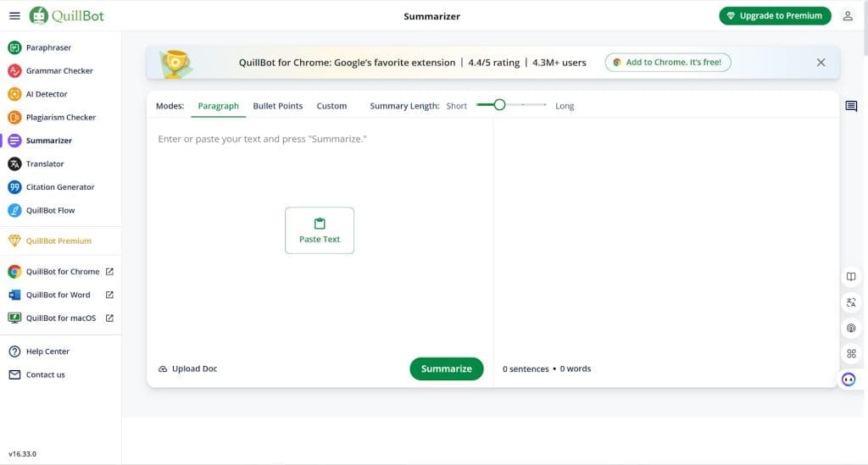Open the QuillBot Flow icon
The width and height of the screenshot is (868, 465).
point(14,210)
